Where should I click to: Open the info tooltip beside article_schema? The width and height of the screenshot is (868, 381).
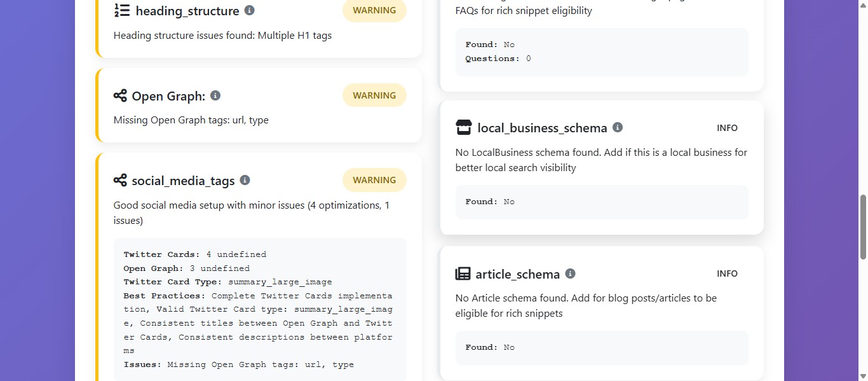pyautogui.click(x=570, y=274)
